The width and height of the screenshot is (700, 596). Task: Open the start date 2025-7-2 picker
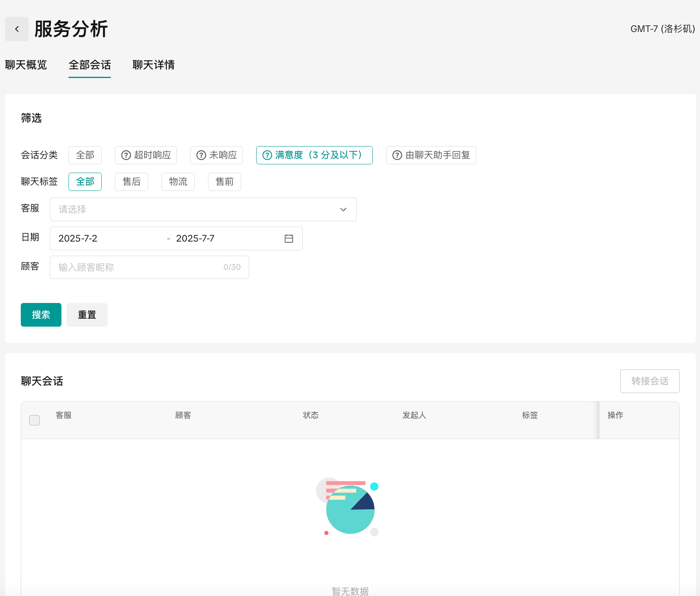[x=78, y=239]
